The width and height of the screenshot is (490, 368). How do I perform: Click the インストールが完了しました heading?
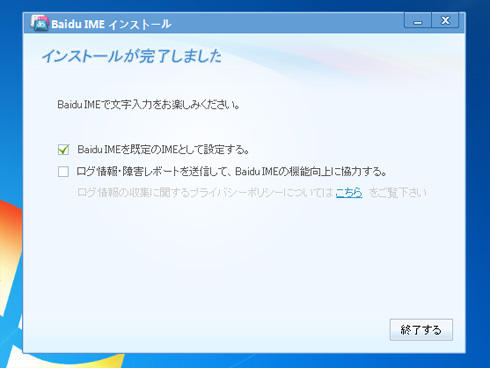click(x=131, y=56)
